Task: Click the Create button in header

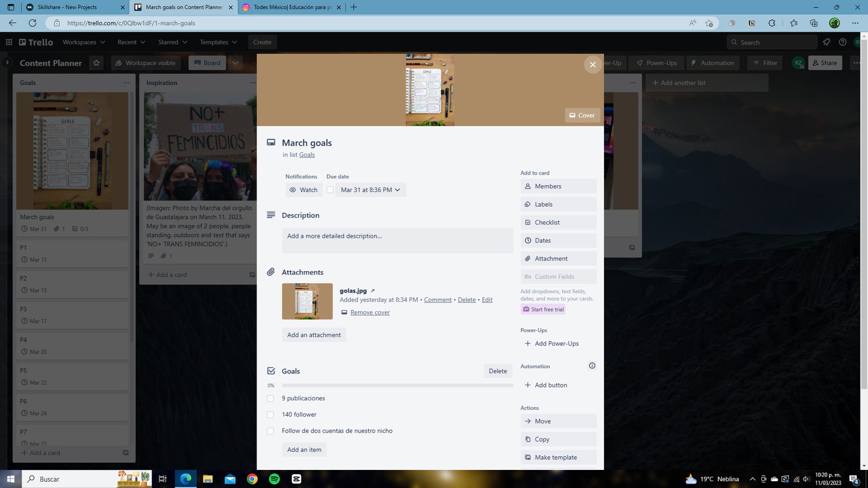Action: click(x=262, y=42)
